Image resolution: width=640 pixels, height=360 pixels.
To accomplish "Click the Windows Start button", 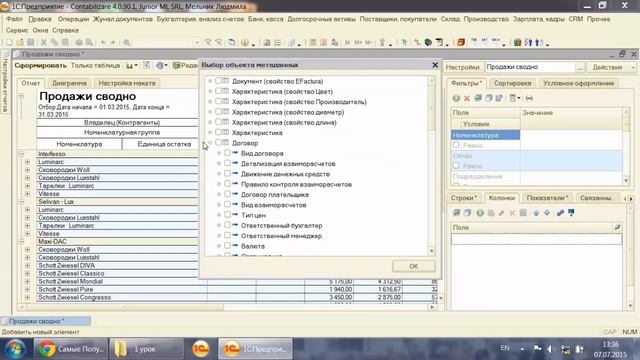I will click(16, 349).
